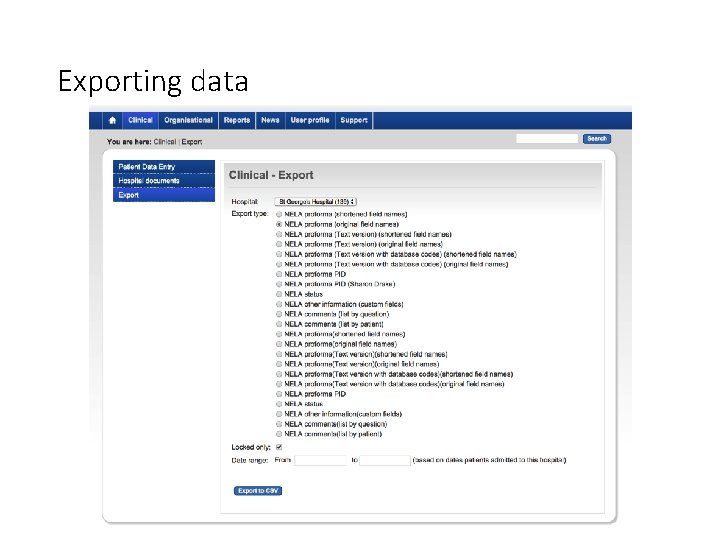Open the Organisational tab

[x=188, y=120]
